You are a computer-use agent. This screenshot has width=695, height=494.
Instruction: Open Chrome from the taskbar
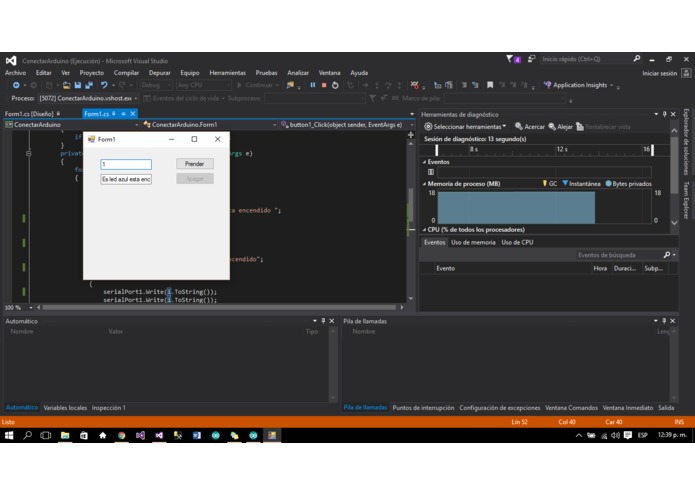121,436
